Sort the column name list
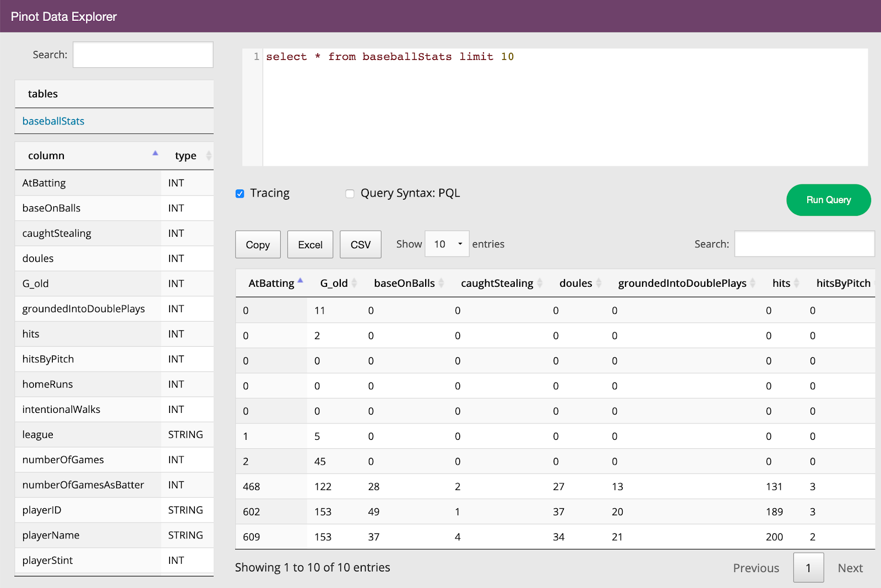 coord(46,155)
